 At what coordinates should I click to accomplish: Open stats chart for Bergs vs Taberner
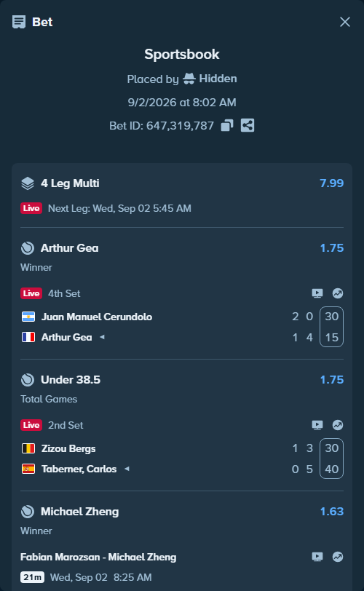point(338,425)
